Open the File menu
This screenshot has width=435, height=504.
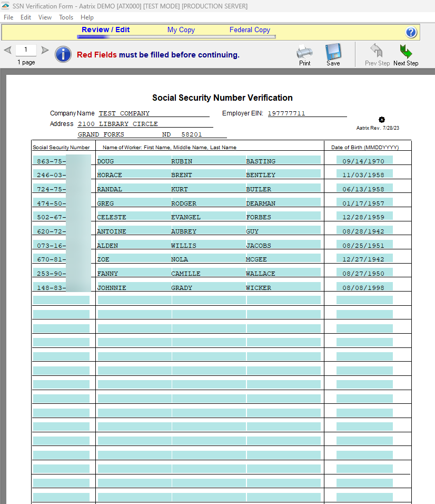click(x=8, y=17)
